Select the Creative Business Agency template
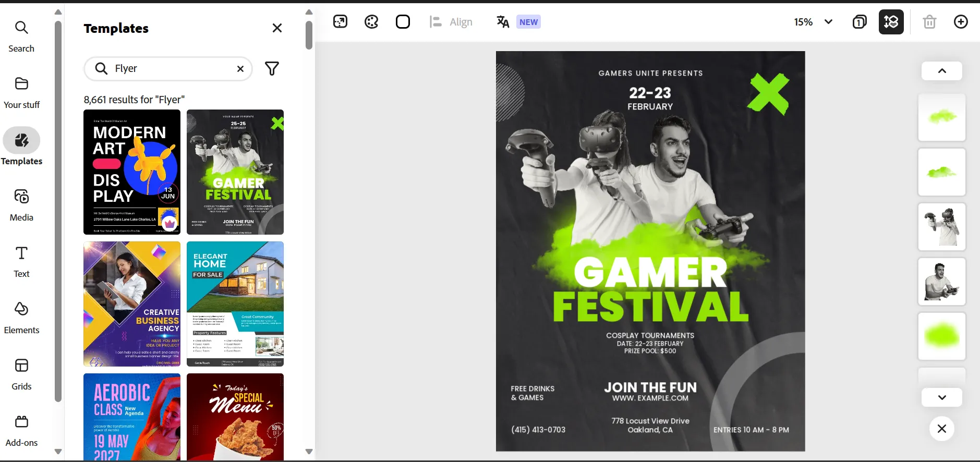This screenshot has width=980, height=462. coord(132,304)
